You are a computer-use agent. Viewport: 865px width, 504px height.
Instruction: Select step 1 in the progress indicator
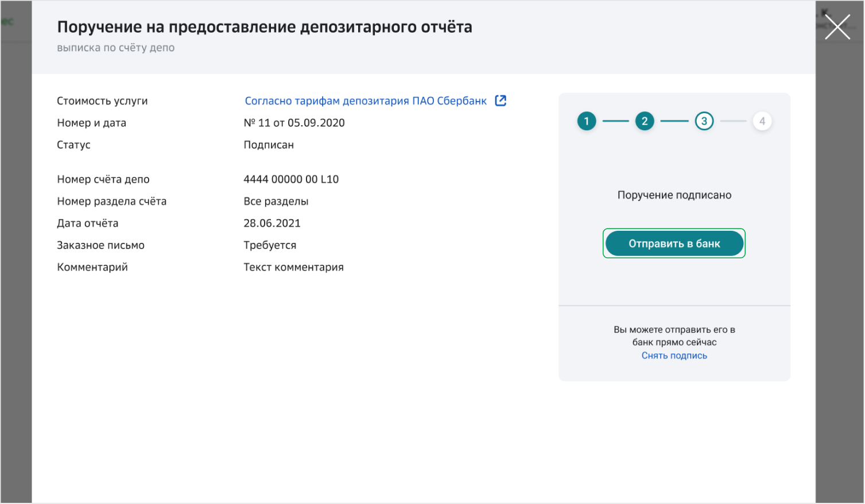[x=586, y=121]
